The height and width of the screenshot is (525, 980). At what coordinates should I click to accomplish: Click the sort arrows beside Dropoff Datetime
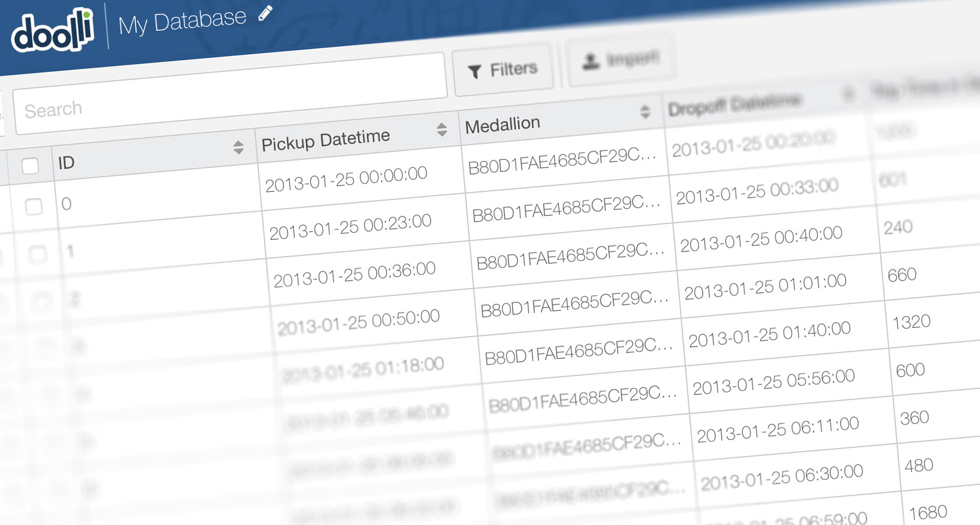(849, 94)
